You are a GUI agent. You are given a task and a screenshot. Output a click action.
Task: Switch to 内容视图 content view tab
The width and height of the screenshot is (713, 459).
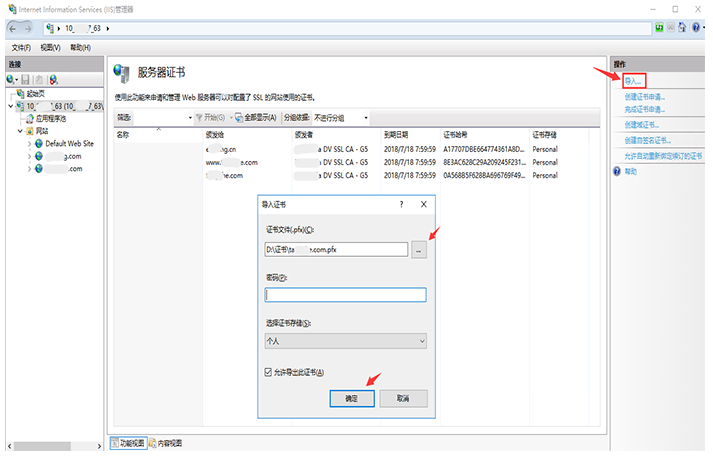(170, 443)
